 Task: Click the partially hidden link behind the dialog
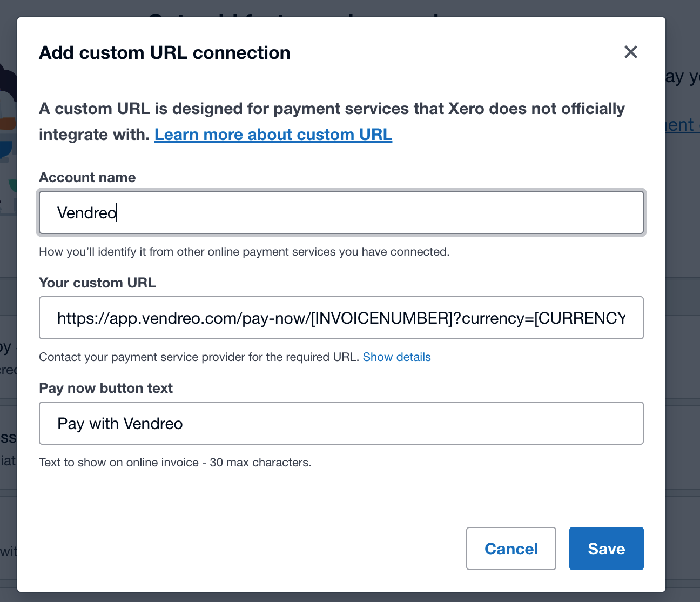coord(683,125)
